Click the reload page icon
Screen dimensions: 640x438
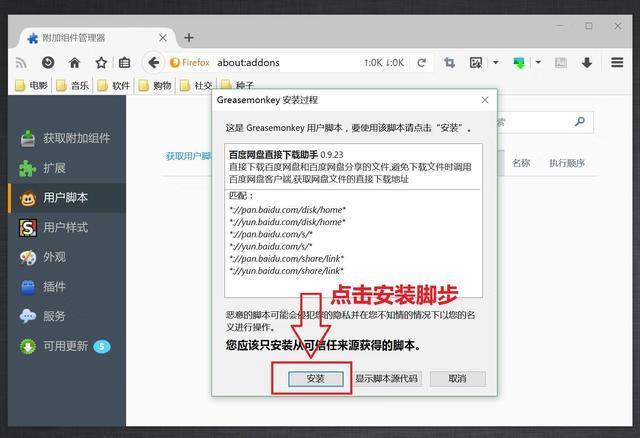(x=422, y=62)
